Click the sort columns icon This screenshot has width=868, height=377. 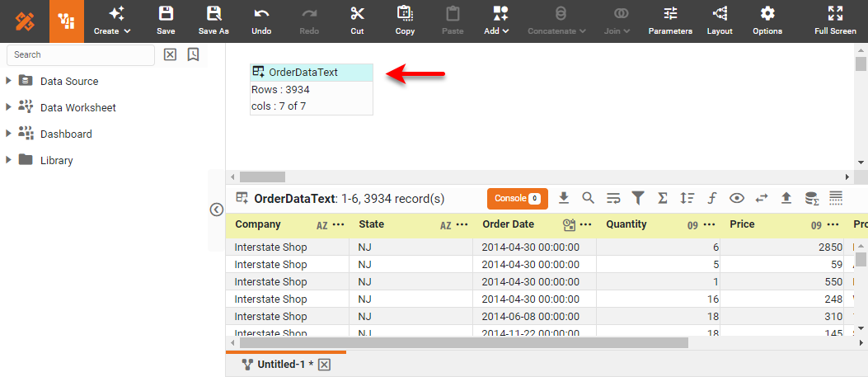point(687,198)
